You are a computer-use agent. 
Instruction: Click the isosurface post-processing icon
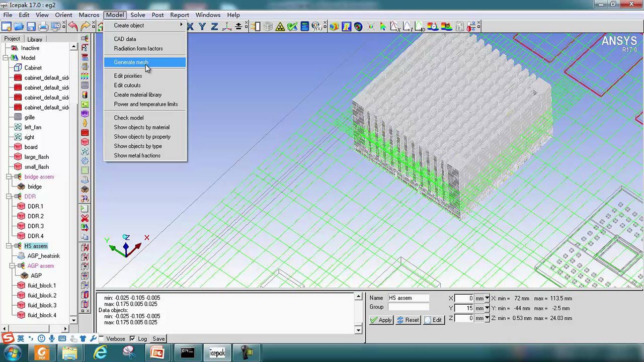point(358,27)
